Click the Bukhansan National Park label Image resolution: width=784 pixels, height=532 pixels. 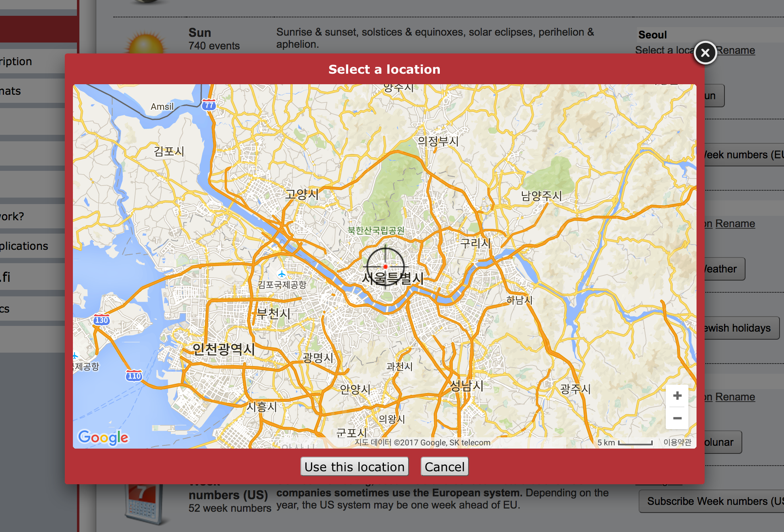376,230
